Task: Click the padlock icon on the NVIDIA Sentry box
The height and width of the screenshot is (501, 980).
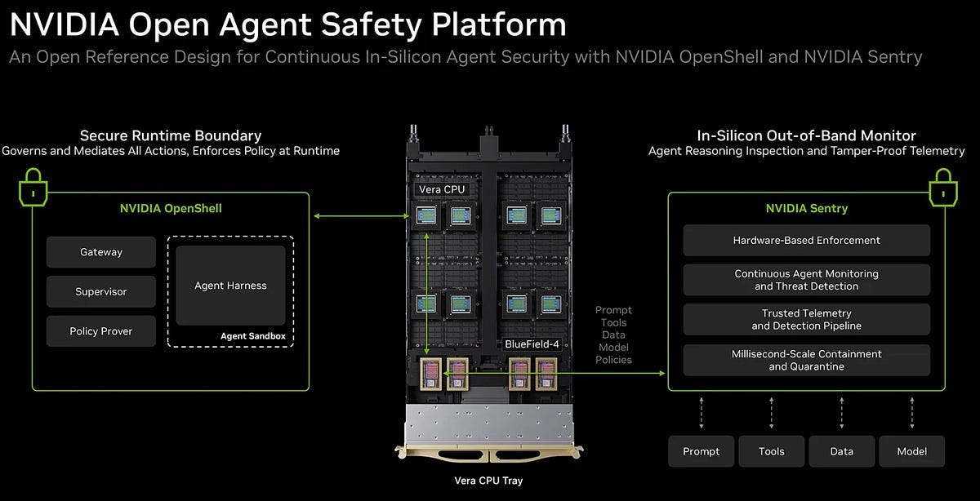Action: pos(944,186)
